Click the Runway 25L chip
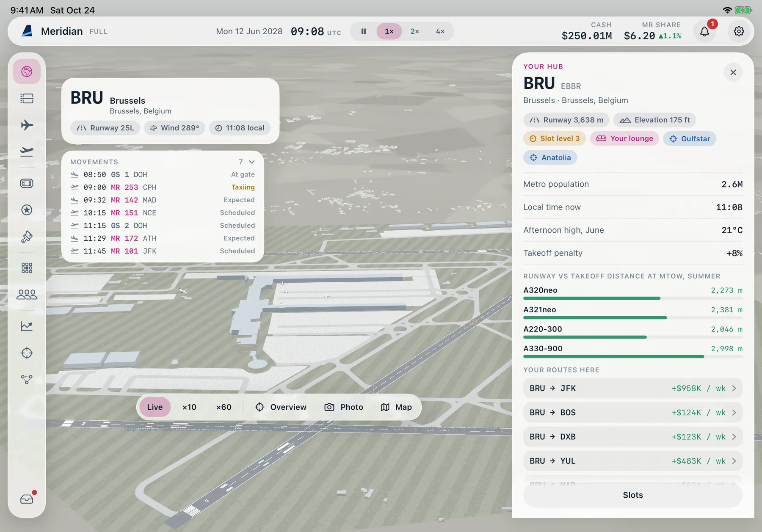 (105, 128)
